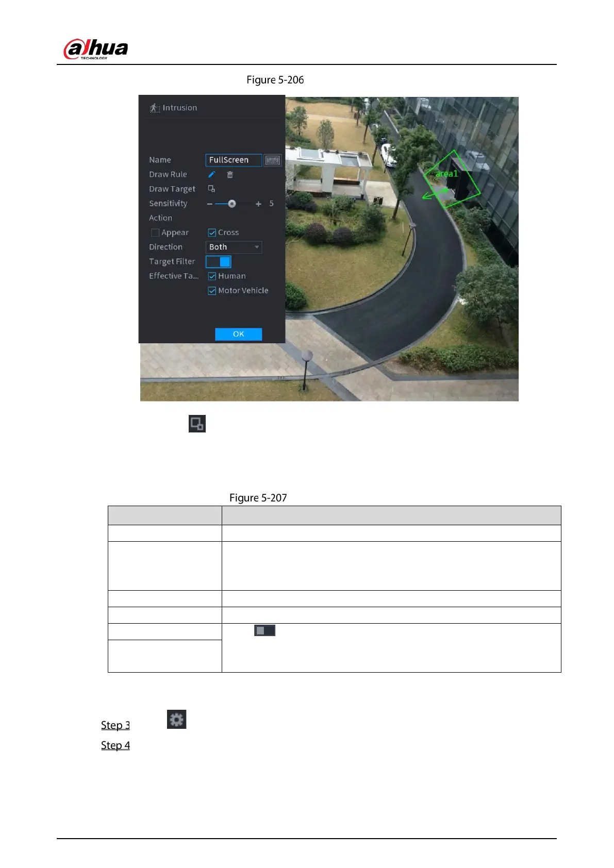Screen dimensions: 614x868
Task: Click the Intrusion running-person icon
Action: pos(155,108)
